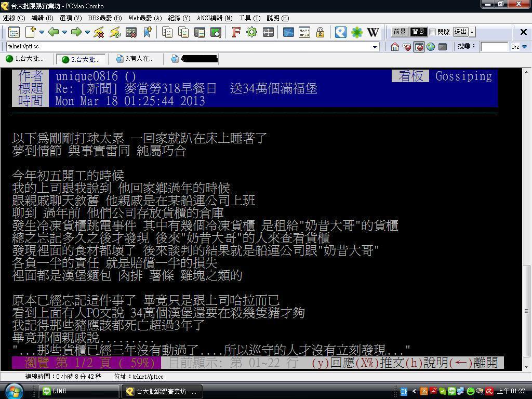Open font settings with the red F icon

tap(236, 32)
